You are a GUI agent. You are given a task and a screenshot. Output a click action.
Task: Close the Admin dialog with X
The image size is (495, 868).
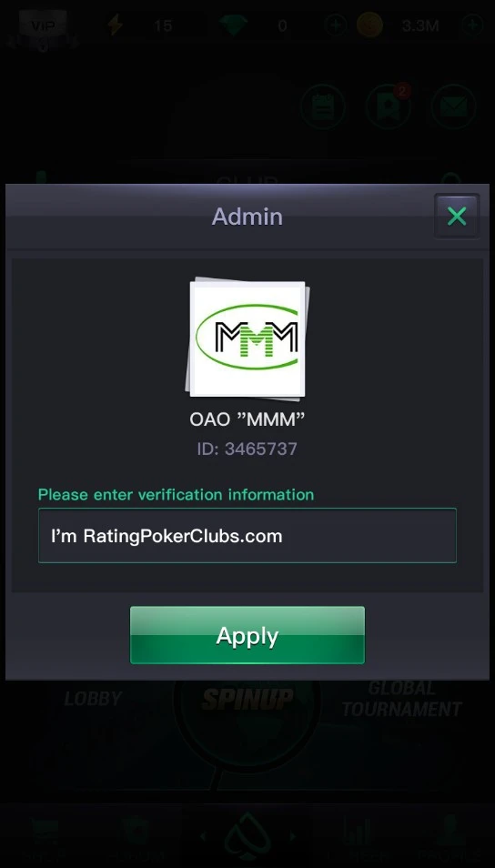(457, 216)
